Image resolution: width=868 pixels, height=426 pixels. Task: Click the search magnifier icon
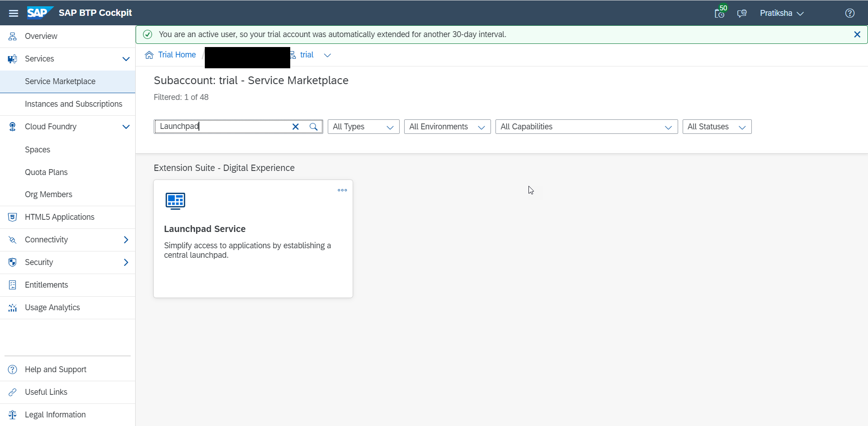tap(313, 127)
